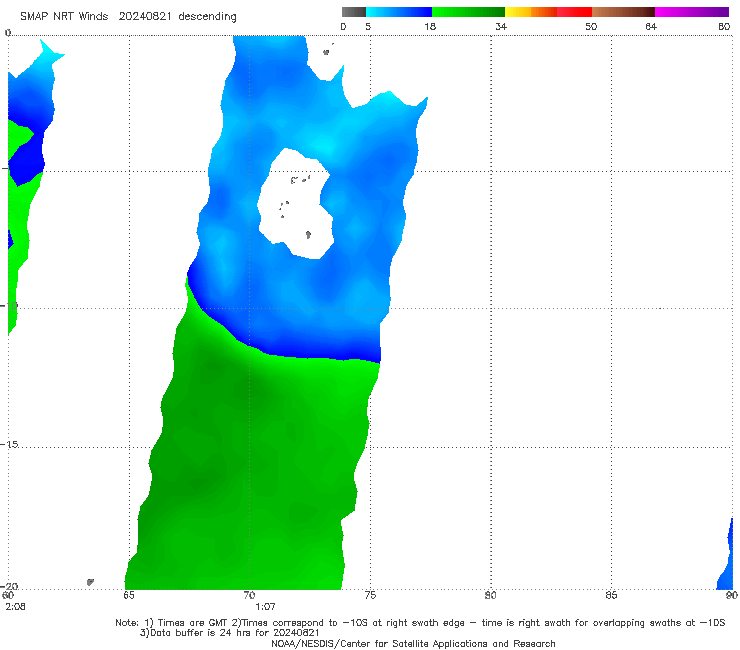Screen dimensions: 740x650
Task: Click the white island-masked hole in the blue swath
Action: pyautogui.click(x=296, y=204)
